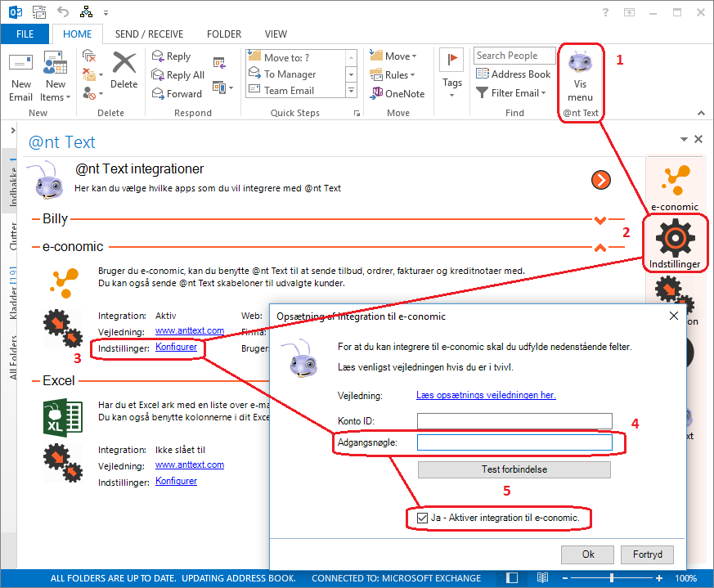Open the Address Book
Image resolution: width=714 pixels, height=588 pixels.
pos(513,74)
